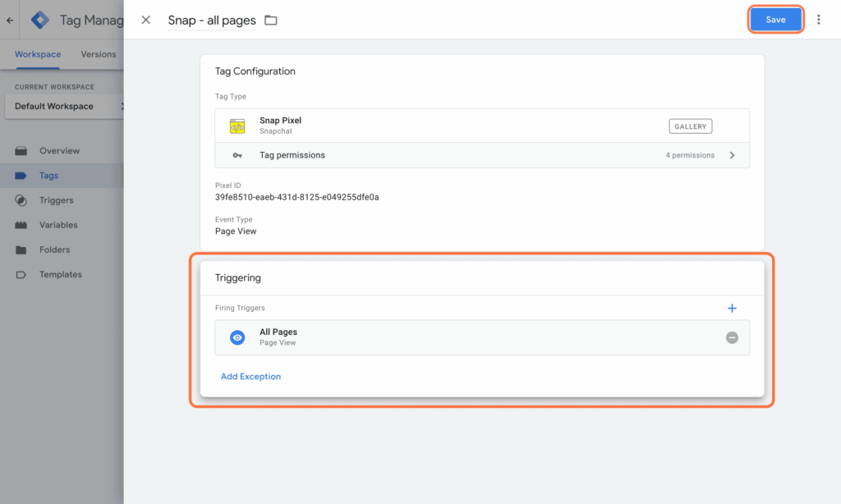This screenshot has width=841, height=504.
Task: Click the All Pages trigger eye icon
Action: 237,337
